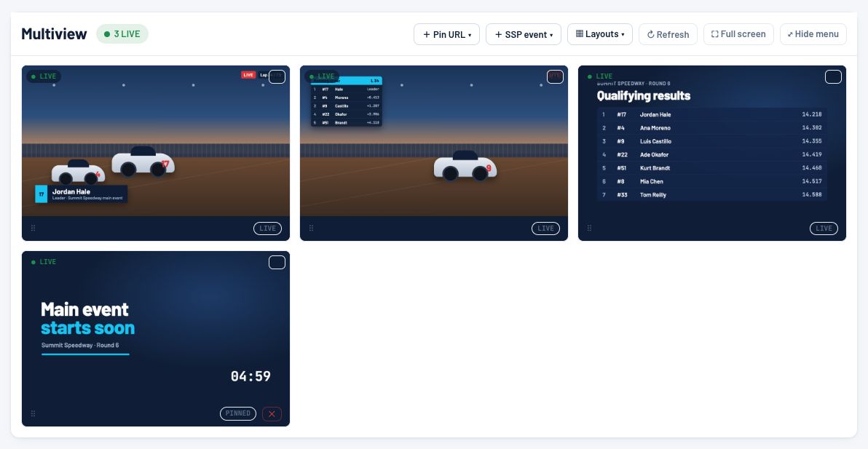Enter Full screen mode
This screenshot has height=449, width=868.
(738, 34)
